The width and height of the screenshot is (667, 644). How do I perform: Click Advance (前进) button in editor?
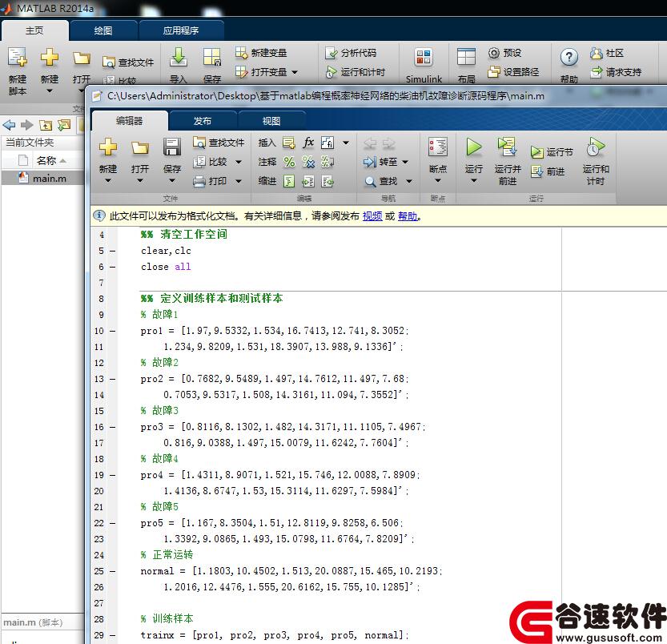pos(548,171)
